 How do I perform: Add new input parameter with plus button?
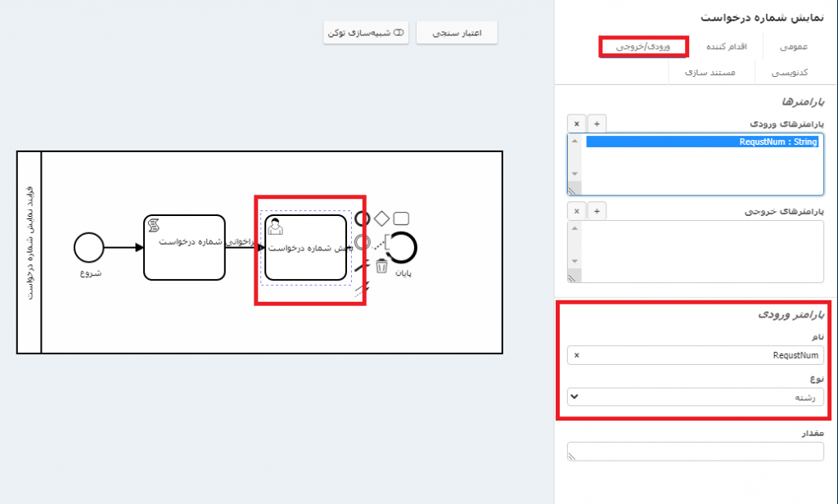click(x=597, y=124)
